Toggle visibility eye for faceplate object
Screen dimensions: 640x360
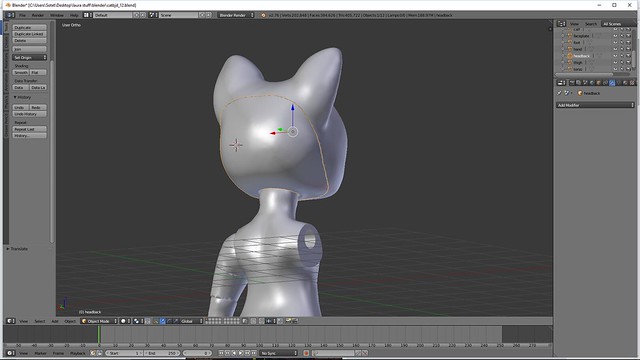[x=615, y=36]
